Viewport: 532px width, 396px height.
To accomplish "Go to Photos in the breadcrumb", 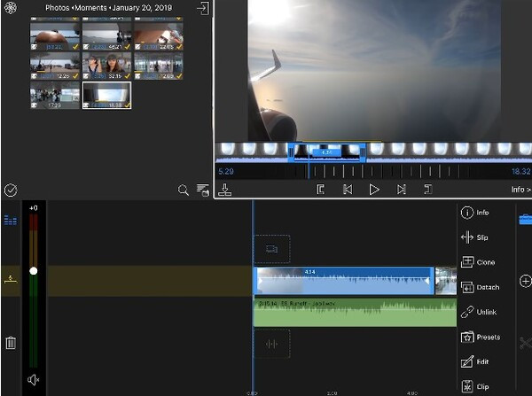I will (x=57, y=8).
